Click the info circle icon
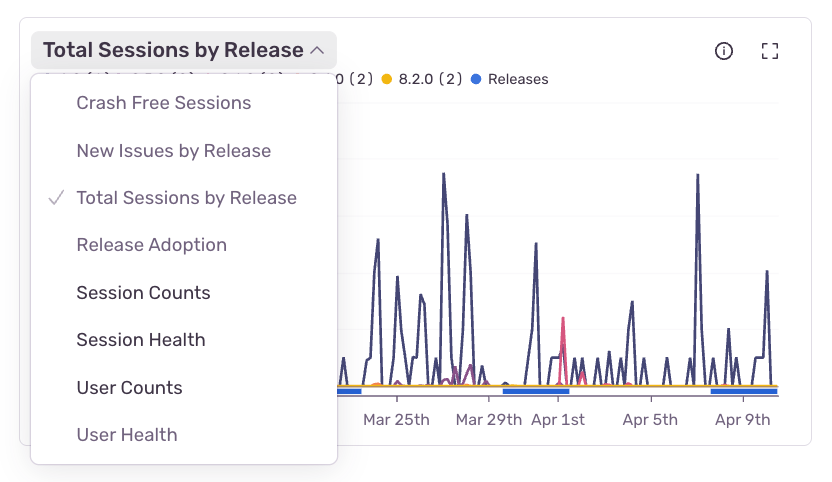This screenshot has height=482, width=832. coord(724,51)
